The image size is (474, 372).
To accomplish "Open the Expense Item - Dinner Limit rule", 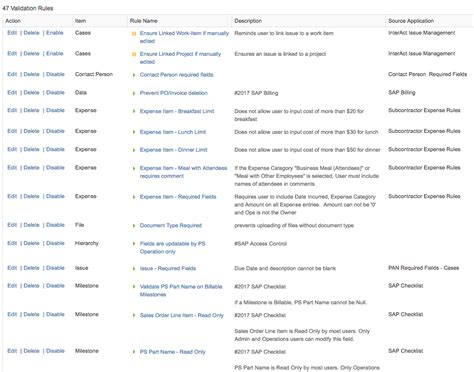I will [x=174, y=150].
